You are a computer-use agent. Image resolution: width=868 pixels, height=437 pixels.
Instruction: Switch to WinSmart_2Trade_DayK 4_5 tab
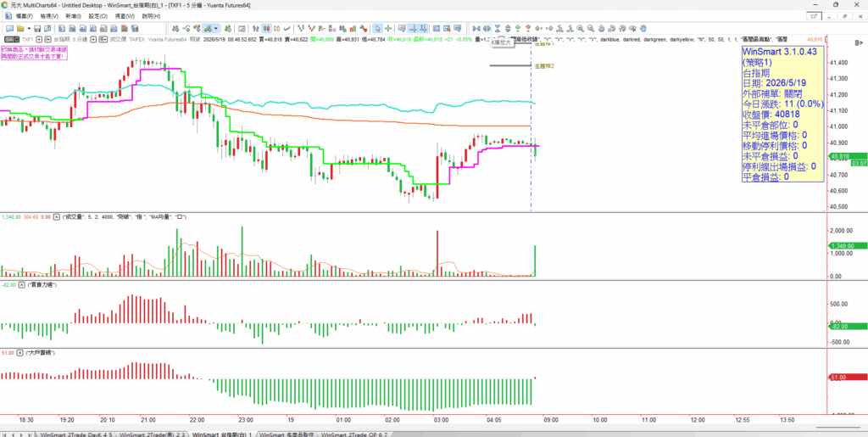(76, 434)
